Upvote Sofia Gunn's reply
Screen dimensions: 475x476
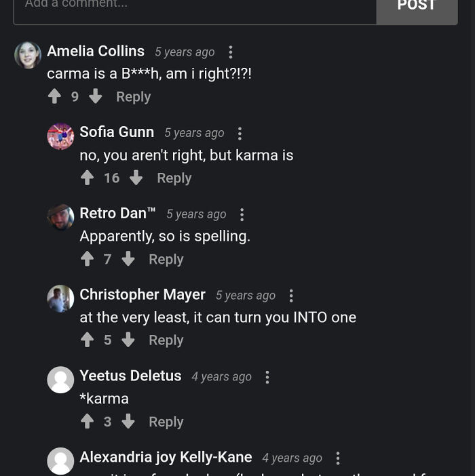[x=88, y=178]
